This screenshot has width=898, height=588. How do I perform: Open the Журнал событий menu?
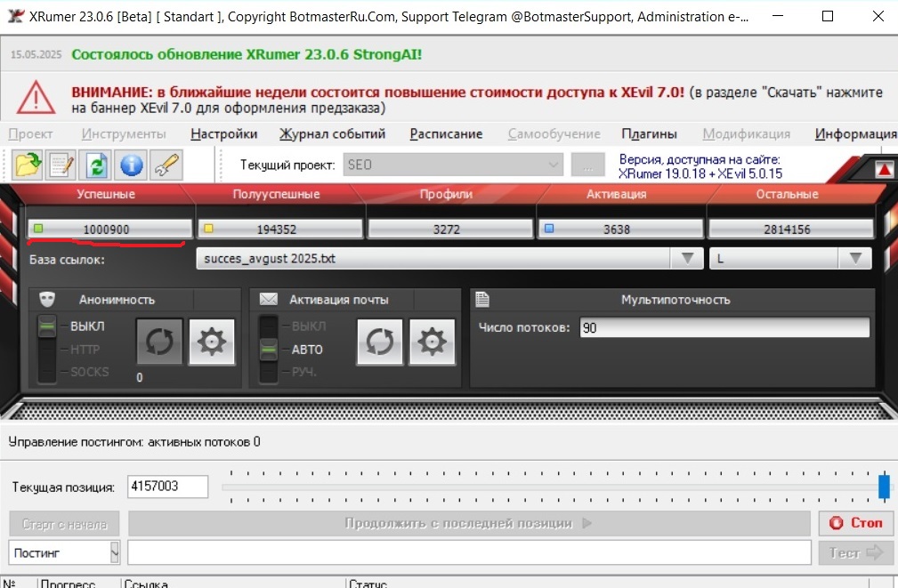tap(332, 134)
